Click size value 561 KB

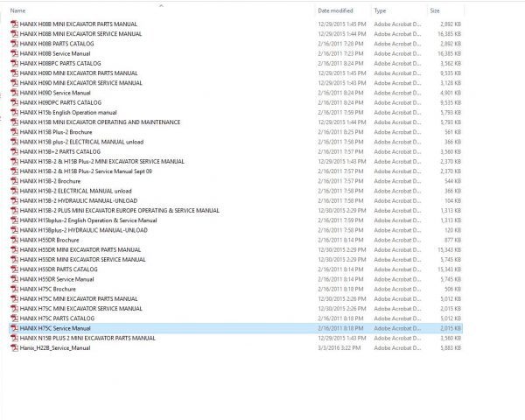click(x=452, y=132)
